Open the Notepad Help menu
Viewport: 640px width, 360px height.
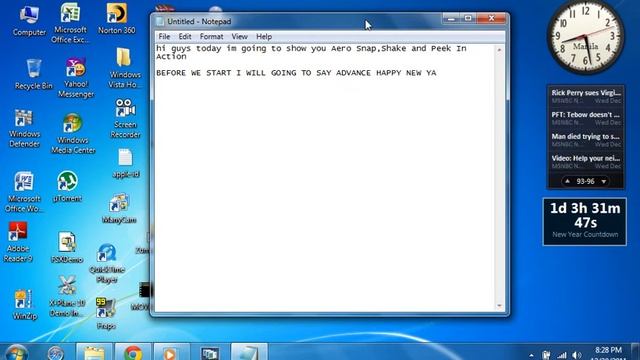264,37
